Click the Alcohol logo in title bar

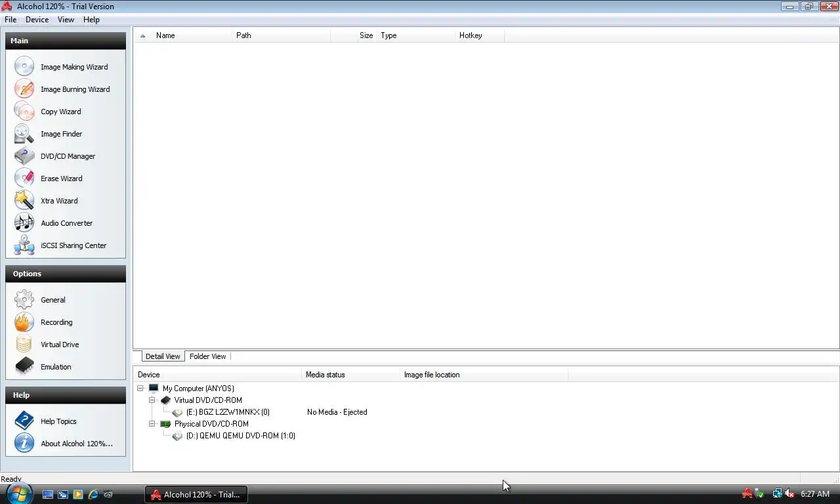(7, 6)
